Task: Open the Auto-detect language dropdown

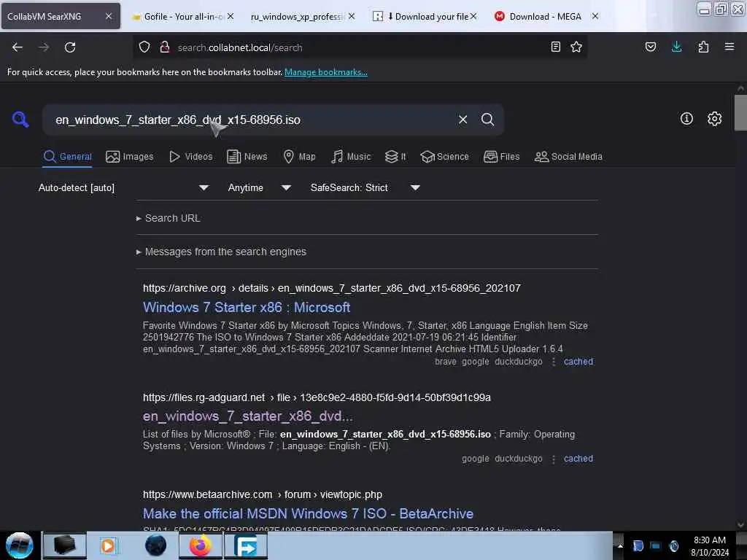Action: pos(123,187)
